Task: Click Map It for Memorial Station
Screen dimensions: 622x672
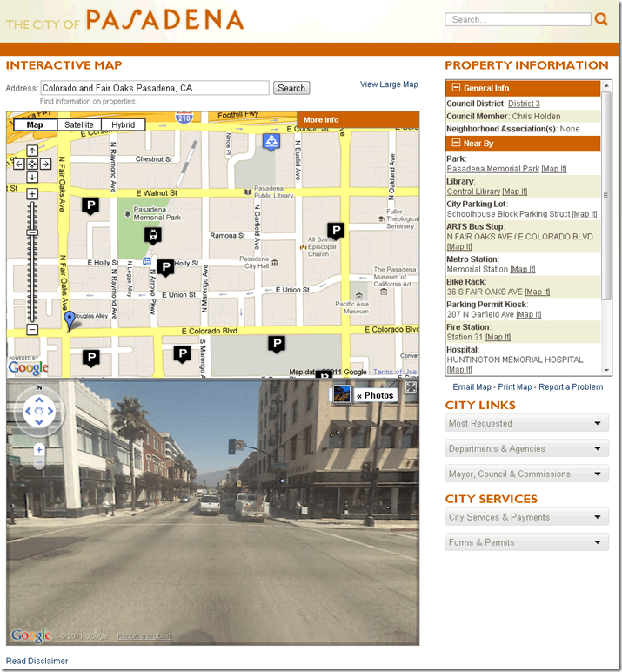Action: (523, 269)
